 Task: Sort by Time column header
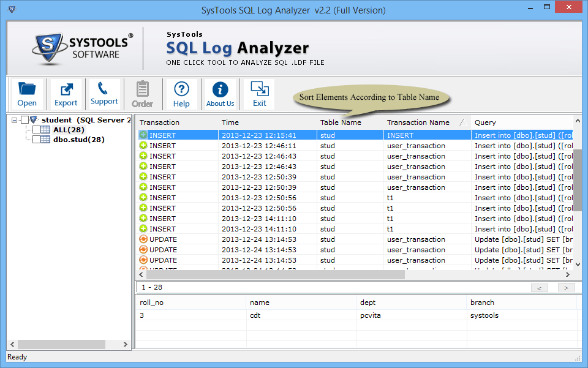268,122
